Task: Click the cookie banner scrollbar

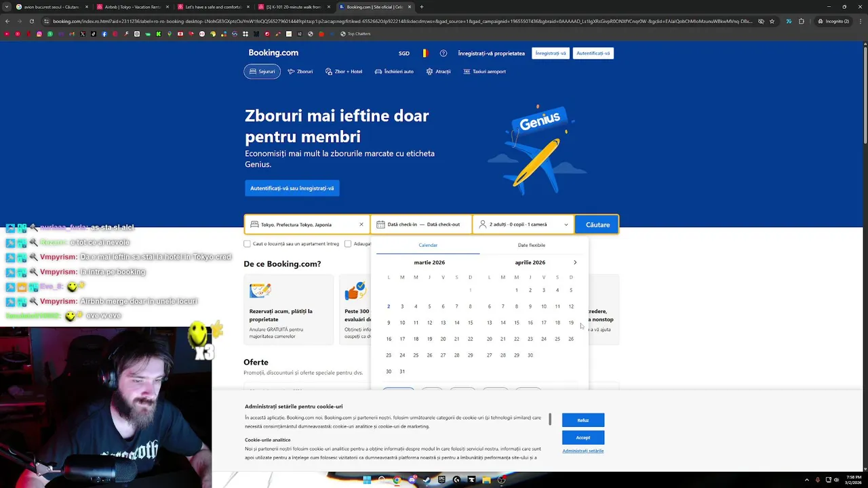Action: 550,420
